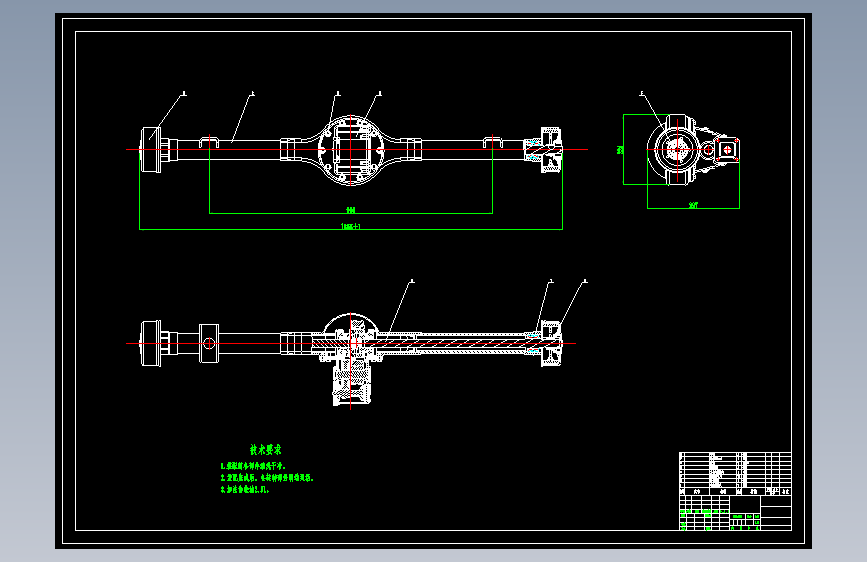Viewport: 867px width, 562px height.
Task: Select the callout leader pointing to the side view
Action: (x=653, y=113)
